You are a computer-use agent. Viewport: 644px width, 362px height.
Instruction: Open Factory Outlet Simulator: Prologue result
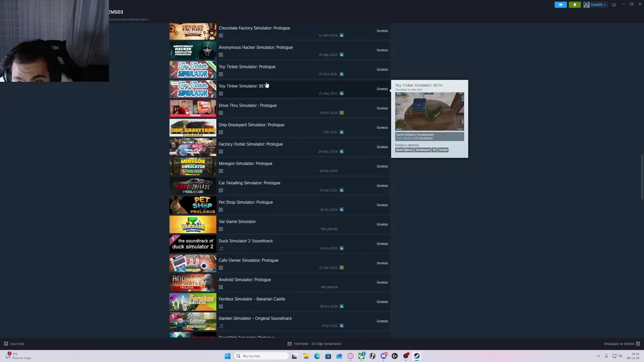tap(279, 147)
